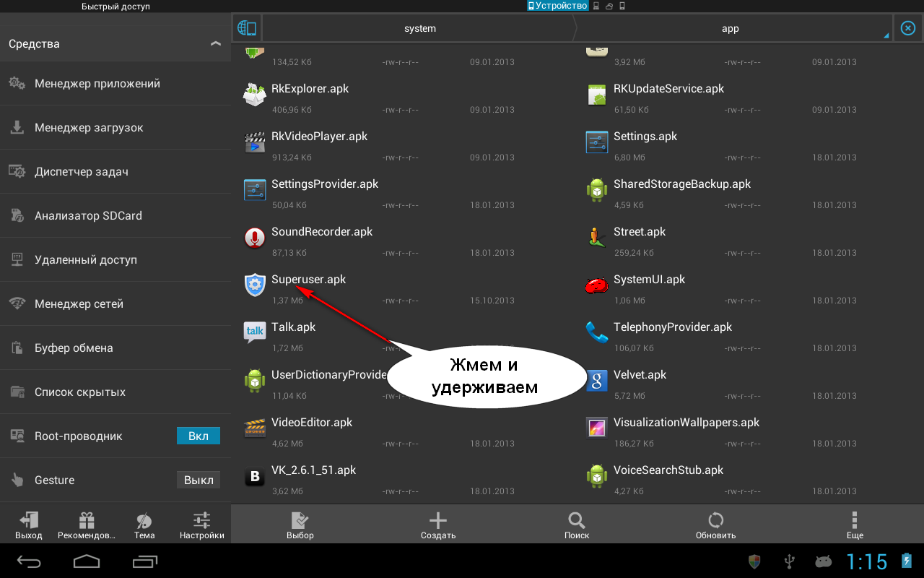Navigate to the system path segment
924x578 pixels.
click(420, 28)
